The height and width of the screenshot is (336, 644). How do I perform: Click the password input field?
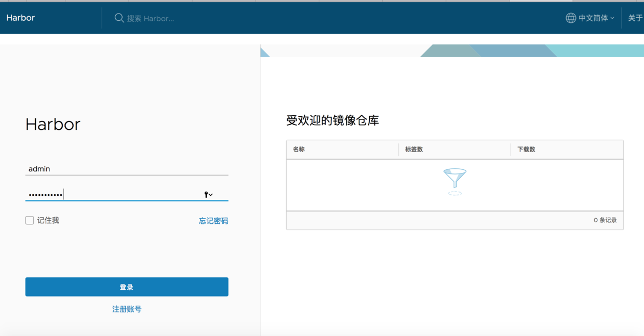127,194
